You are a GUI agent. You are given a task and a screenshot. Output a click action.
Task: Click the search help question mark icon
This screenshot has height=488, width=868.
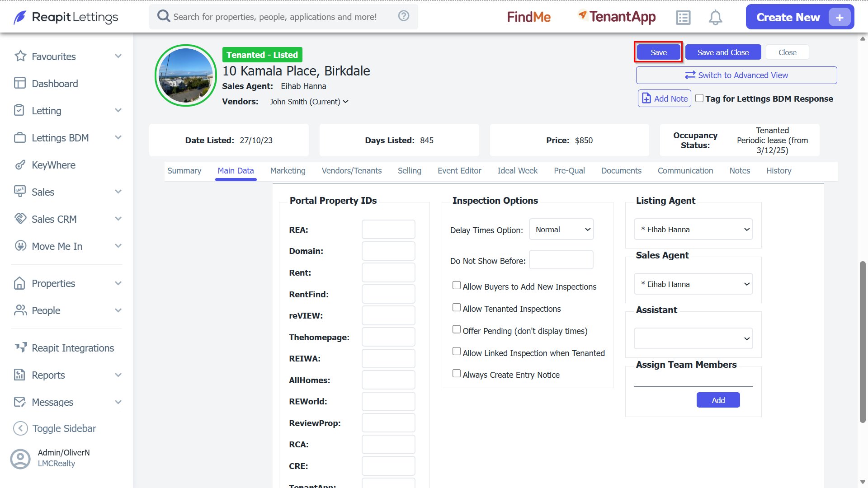(x=404, y=16)
